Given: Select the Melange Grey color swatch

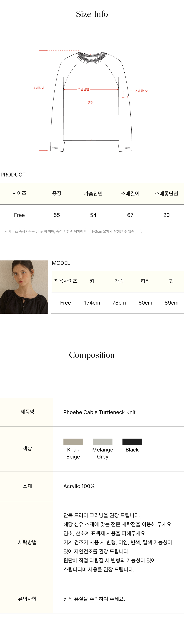Looking at the screenshot, I should point(103,441).
